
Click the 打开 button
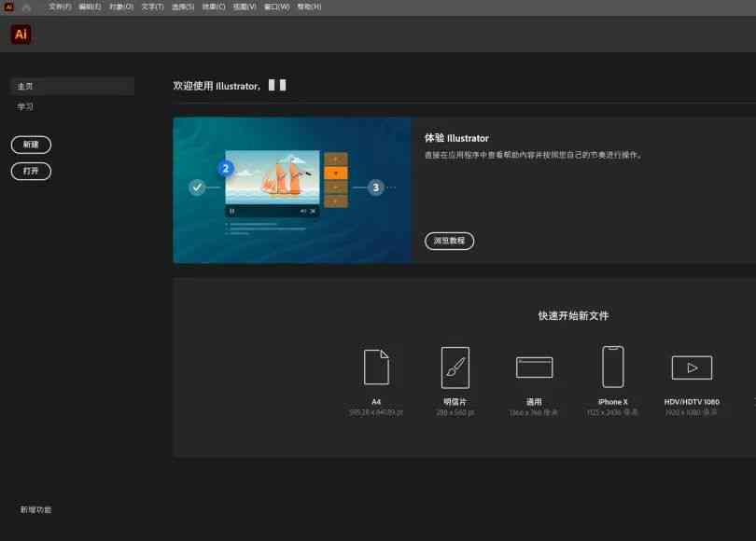31,171
